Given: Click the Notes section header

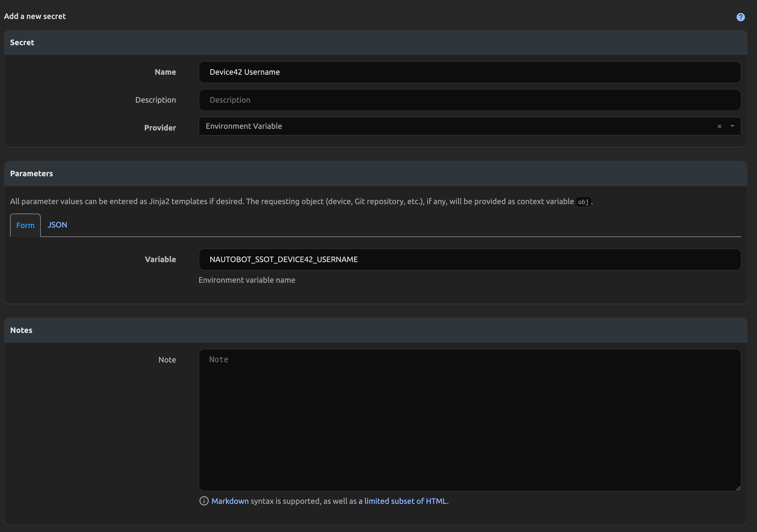Looking at the screenshot, I should [x=21, y=330].
